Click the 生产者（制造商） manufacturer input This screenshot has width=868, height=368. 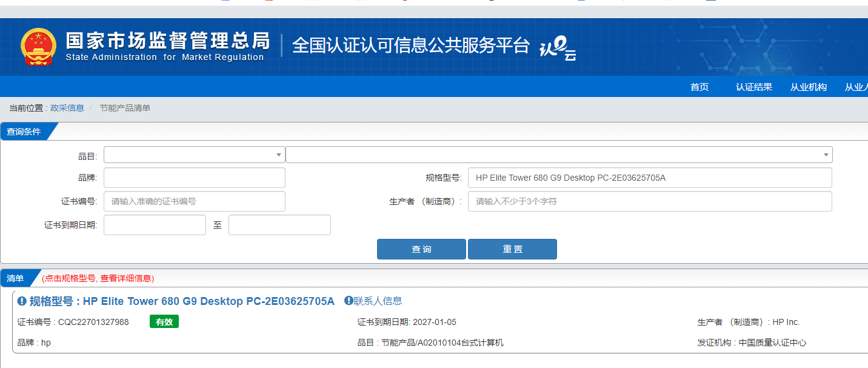click(x=650, y=201)
